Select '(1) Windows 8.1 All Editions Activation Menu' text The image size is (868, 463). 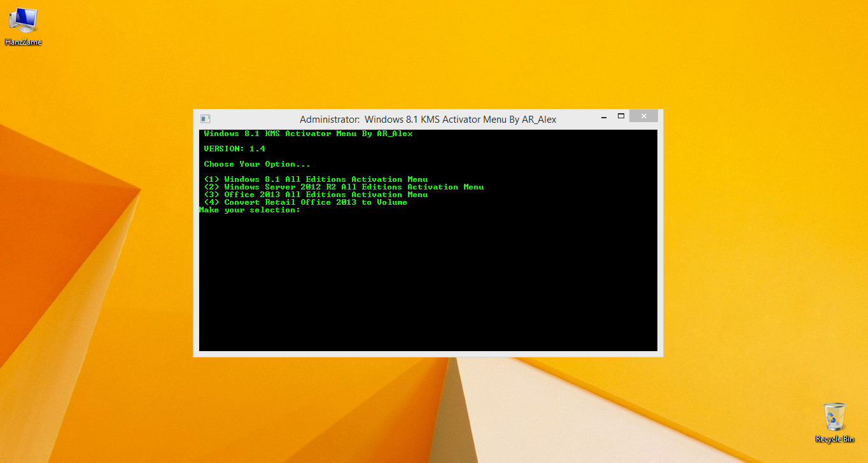click(x=316, y=179)
